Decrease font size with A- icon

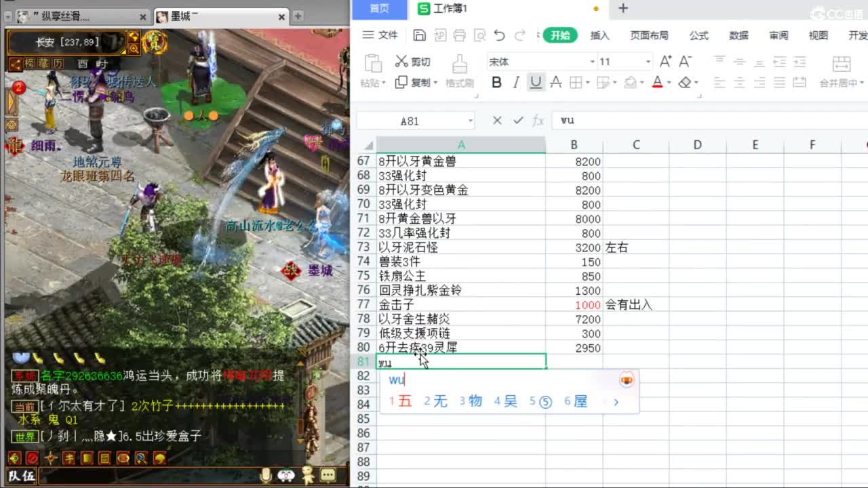pos(686,62)
